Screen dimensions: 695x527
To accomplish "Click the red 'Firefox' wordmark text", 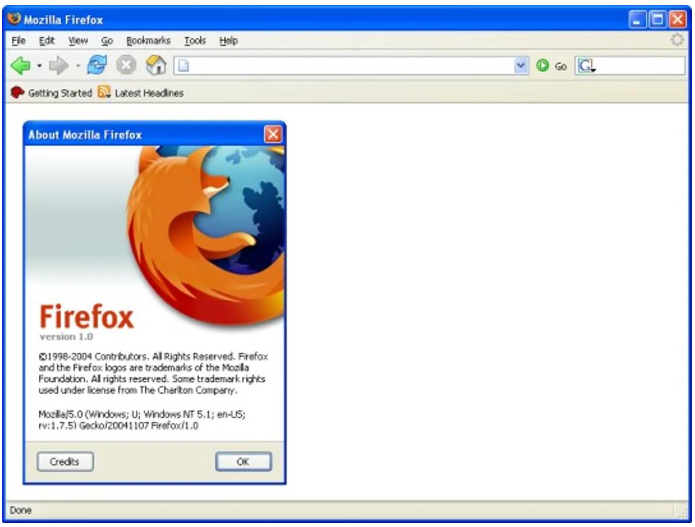I will pos(86,316).
